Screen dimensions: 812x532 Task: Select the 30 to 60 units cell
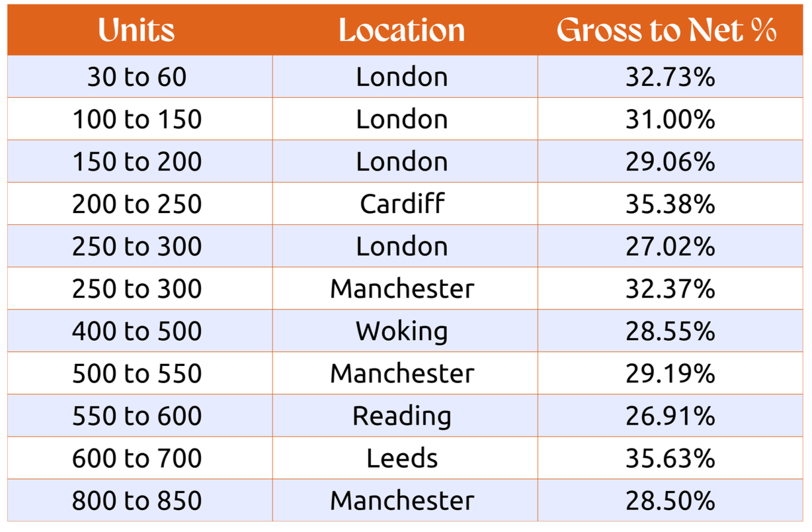(x=137, y=77)
